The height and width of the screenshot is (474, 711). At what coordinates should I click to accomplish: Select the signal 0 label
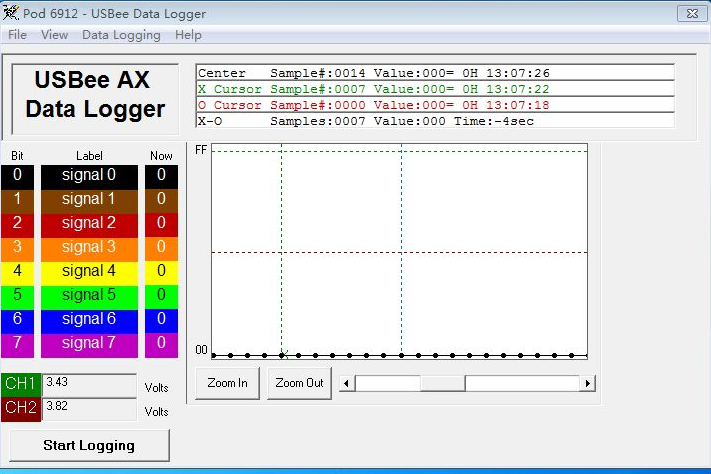pos(89,177)
